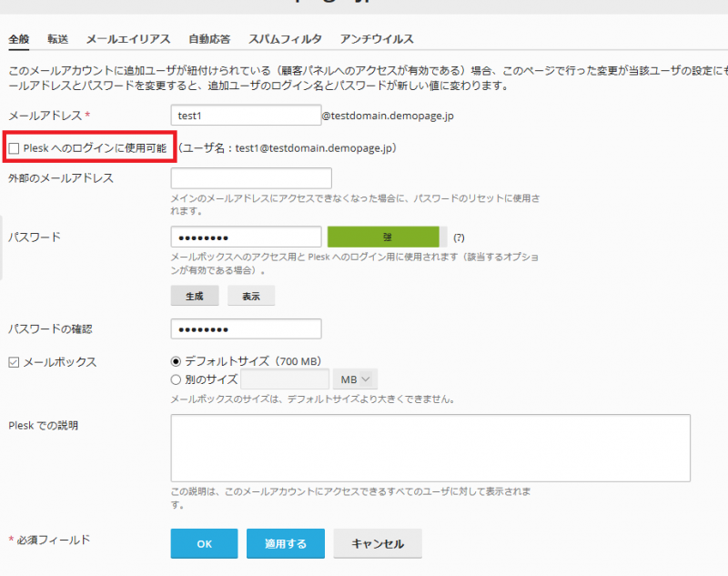Select the デフォルトサイズ radio button
Image resolution: width=728 pixels, height=576 pixels.
[177, 361]
